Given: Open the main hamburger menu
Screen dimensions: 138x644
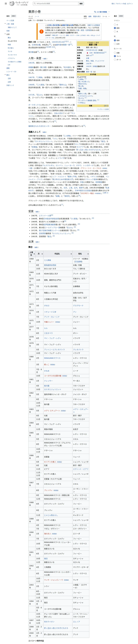Looking at the screenshot, I should (6, 4).
